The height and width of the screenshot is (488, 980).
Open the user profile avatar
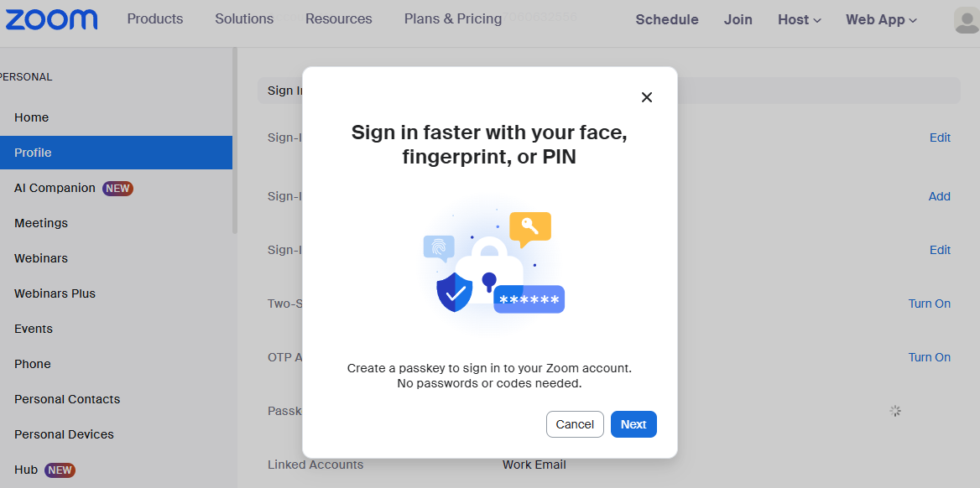click(x=967, y=20)
